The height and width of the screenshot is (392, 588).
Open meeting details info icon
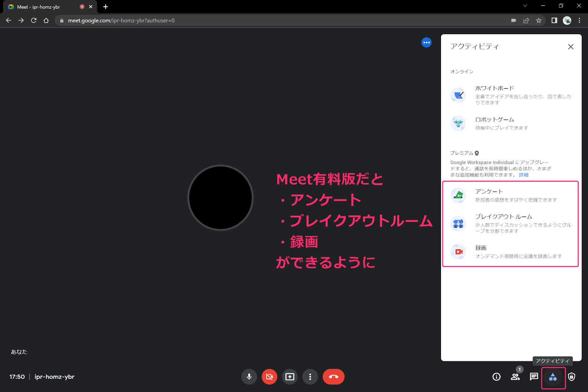496,377
